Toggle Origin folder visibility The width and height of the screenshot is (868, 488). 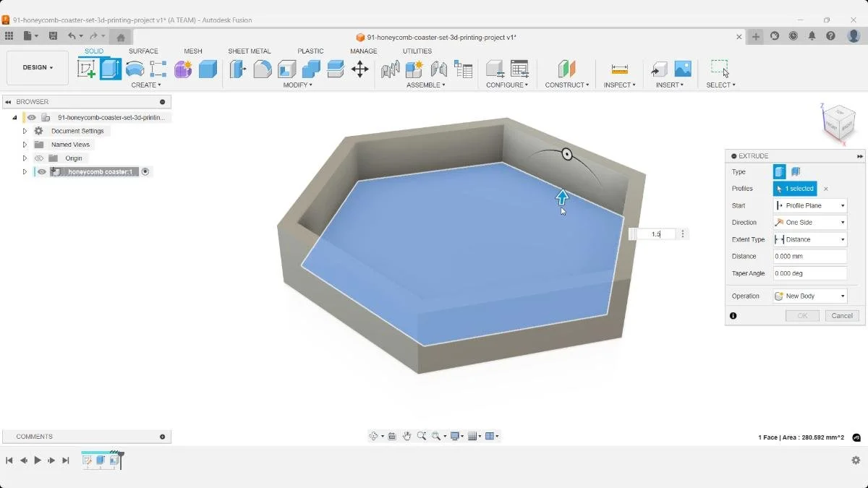pyautogui.click(x=40, y=158)
